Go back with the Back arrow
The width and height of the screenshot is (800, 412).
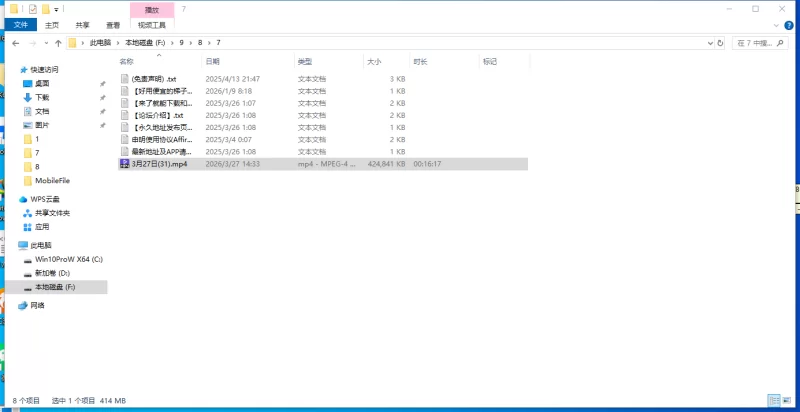point(15,43)
